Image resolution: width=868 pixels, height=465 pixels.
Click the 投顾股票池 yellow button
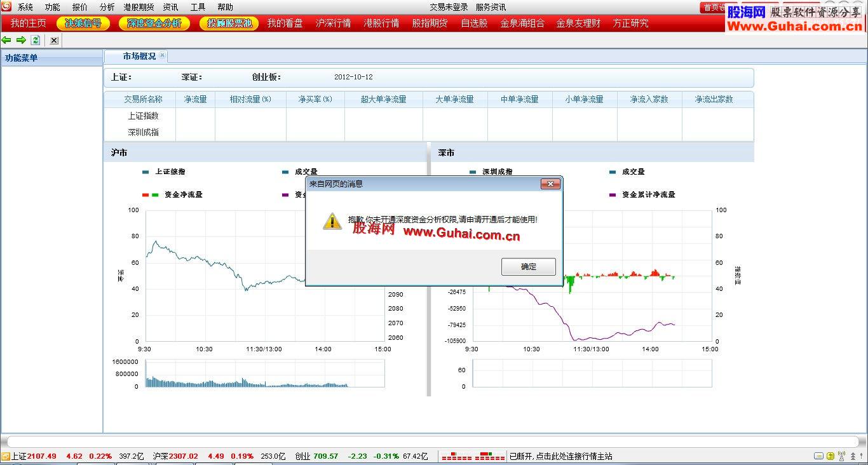(229, 23)
